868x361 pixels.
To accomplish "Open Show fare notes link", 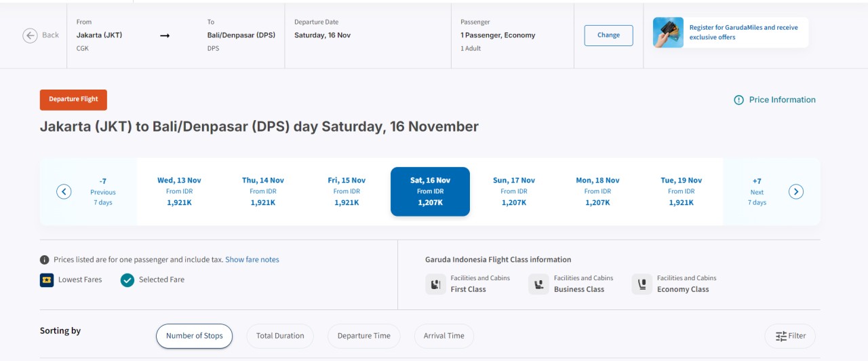I will click(x=252, y=260).
